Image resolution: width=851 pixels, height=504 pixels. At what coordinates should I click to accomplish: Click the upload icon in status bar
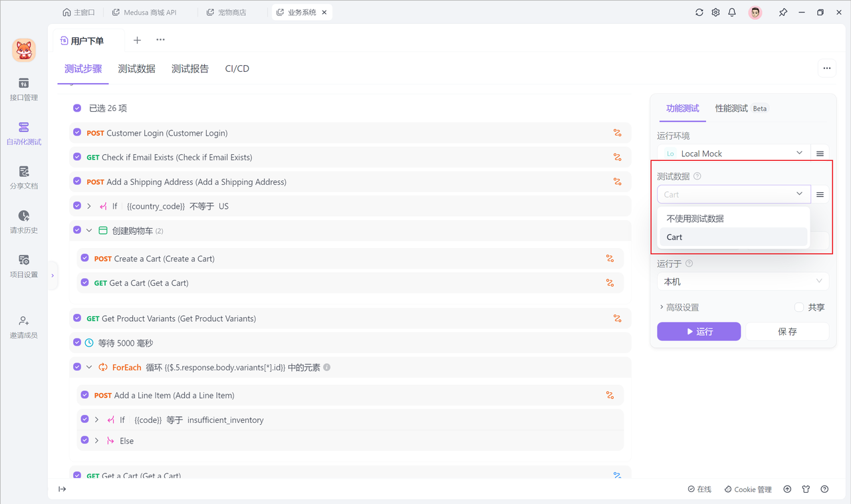[x=787, y=489]
